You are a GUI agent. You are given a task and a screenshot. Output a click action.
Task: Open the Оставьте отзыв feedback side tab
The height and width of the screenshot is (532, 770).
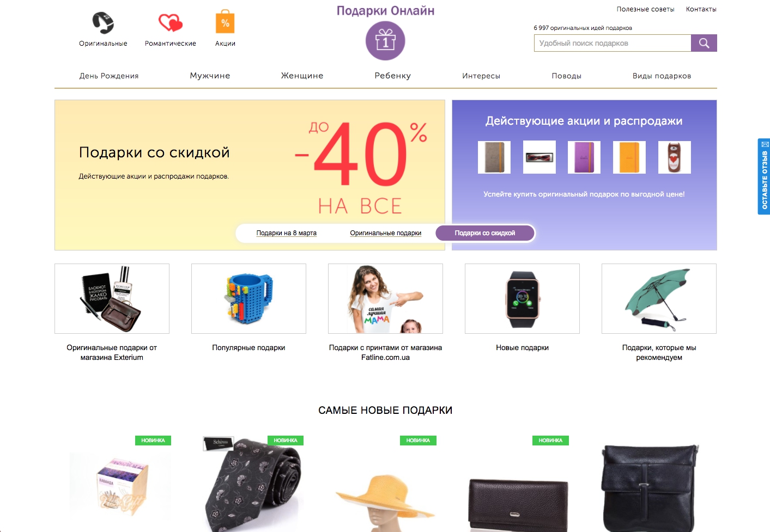[764, 176]
